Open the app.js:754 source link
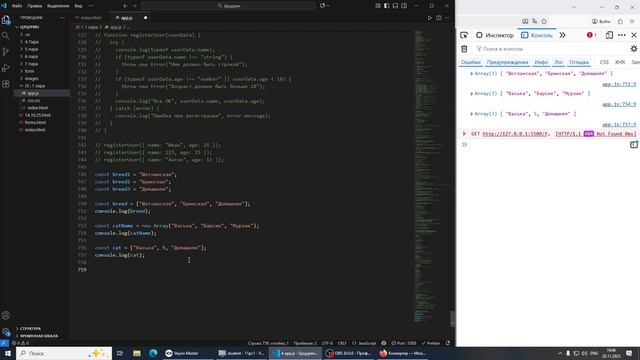 click(x=619, y=104)
